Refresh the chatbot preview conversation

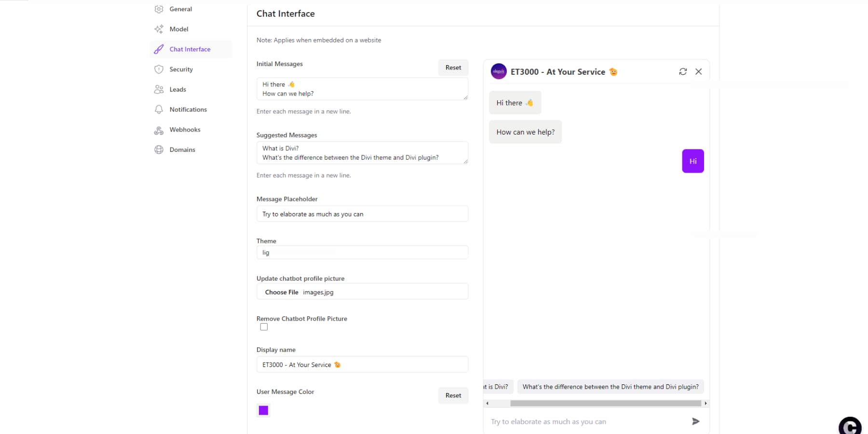(683, 71)
